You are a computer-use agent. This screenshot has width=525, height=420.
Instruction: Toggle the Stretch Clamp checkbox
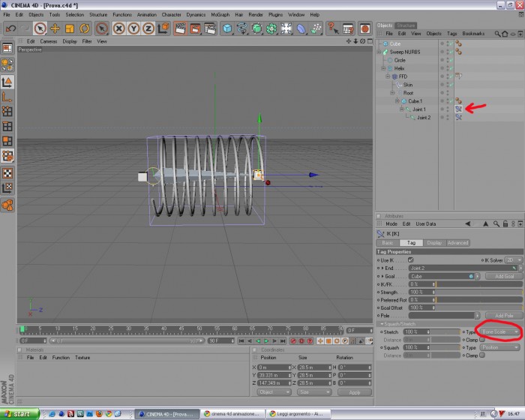[x=482, y=340]
